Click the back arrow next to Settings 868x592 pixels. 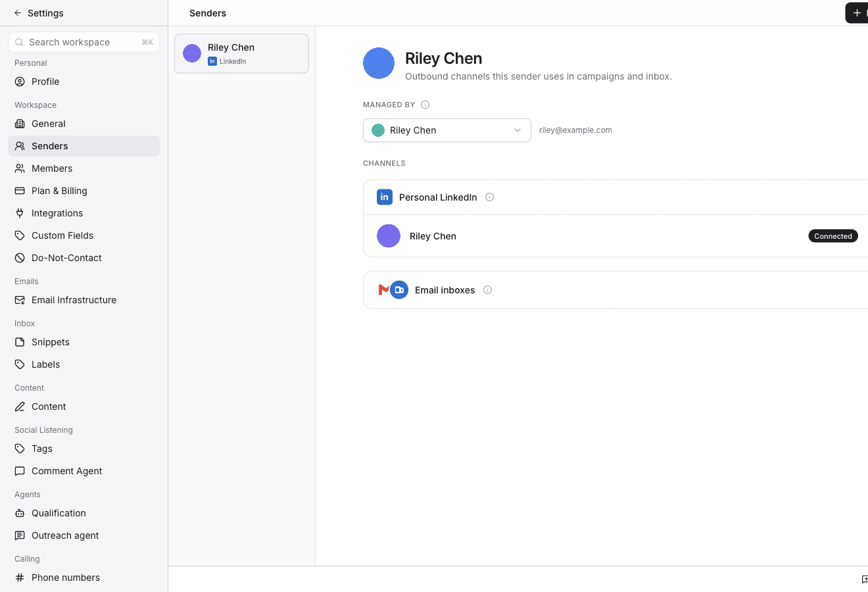pos(18,13)
